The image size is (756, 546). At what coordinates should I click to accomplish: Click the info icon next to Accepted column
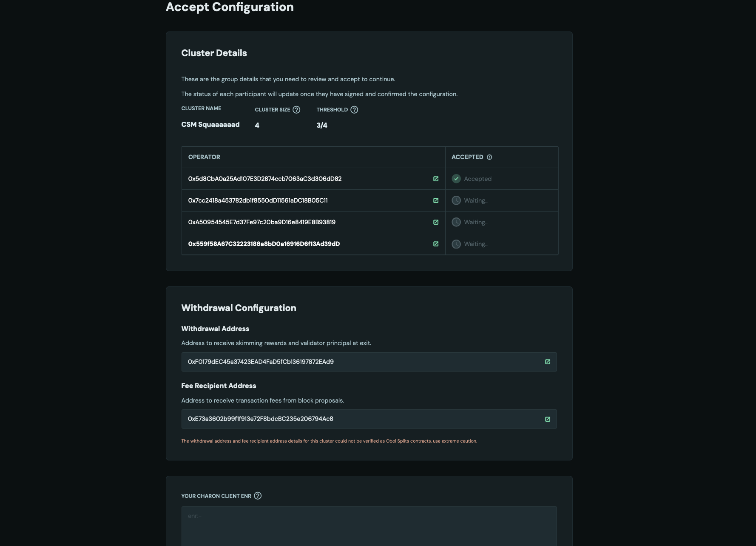click(489, 157)
